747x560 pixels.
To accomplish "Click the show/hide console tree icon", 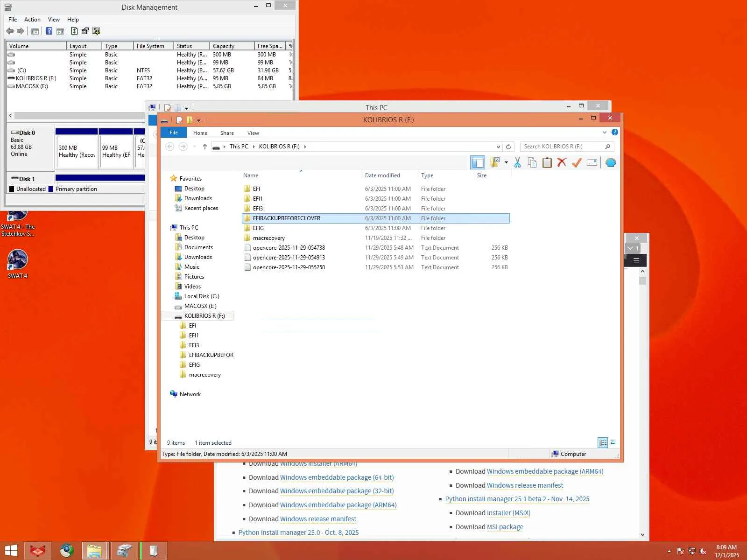I will 35,31.
